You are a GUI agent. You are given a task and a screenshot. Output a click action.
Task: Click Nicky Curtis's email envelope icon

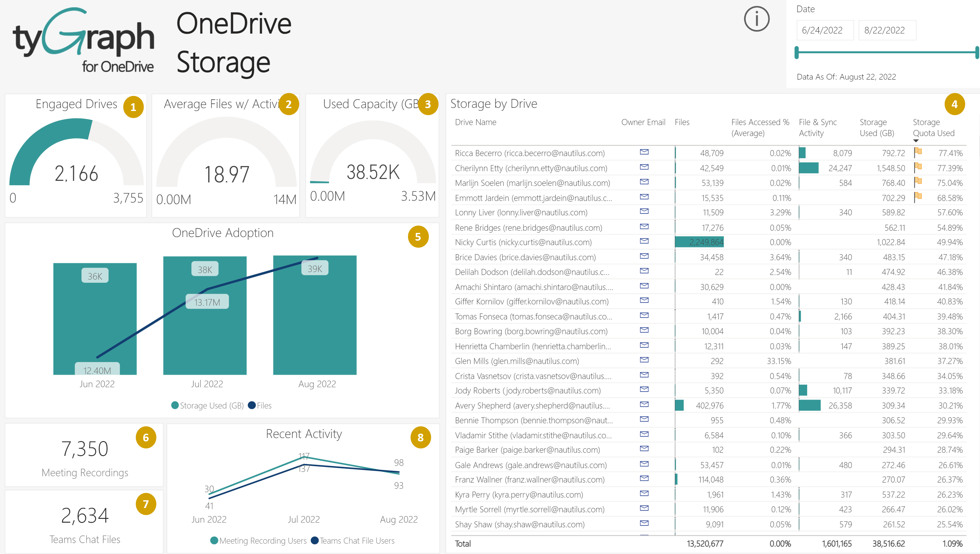(x=644, y=241)
